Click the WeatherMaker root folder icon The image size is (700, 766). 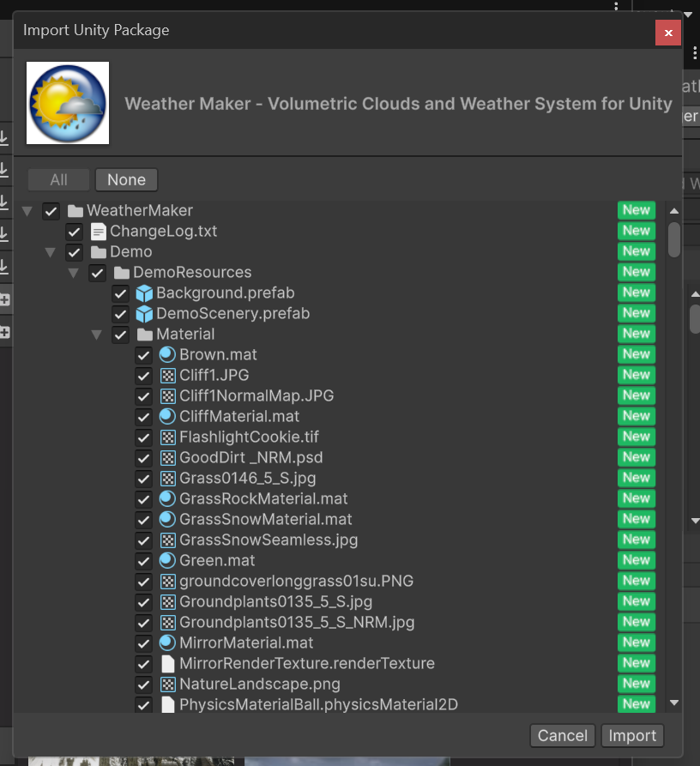pyautogui.click(x=75, y=211)
